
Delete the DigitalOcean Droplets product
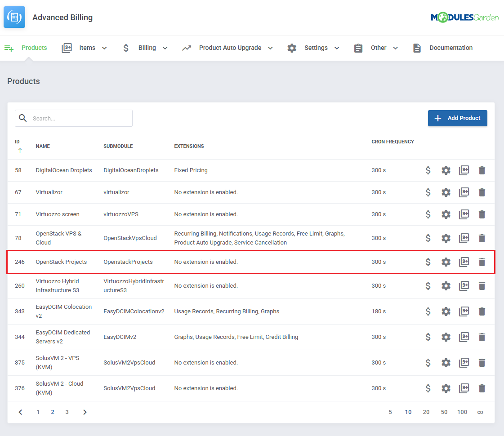coord(482,170)
